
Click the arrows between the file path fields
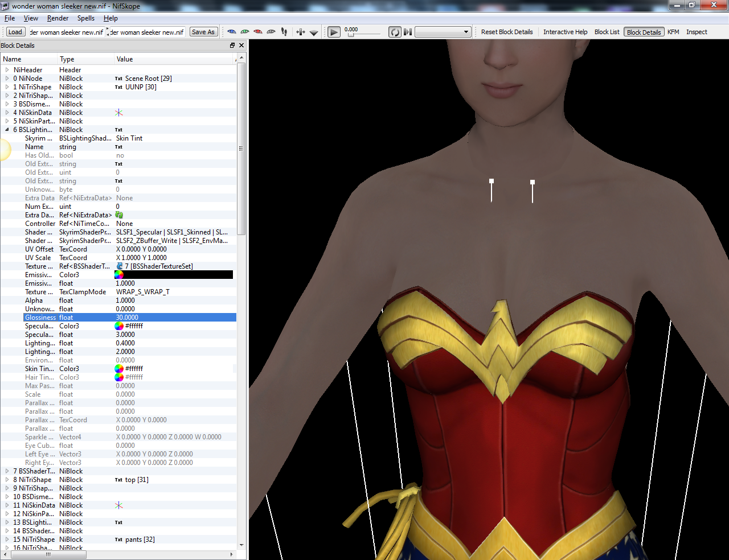click(x=107, y=32)
